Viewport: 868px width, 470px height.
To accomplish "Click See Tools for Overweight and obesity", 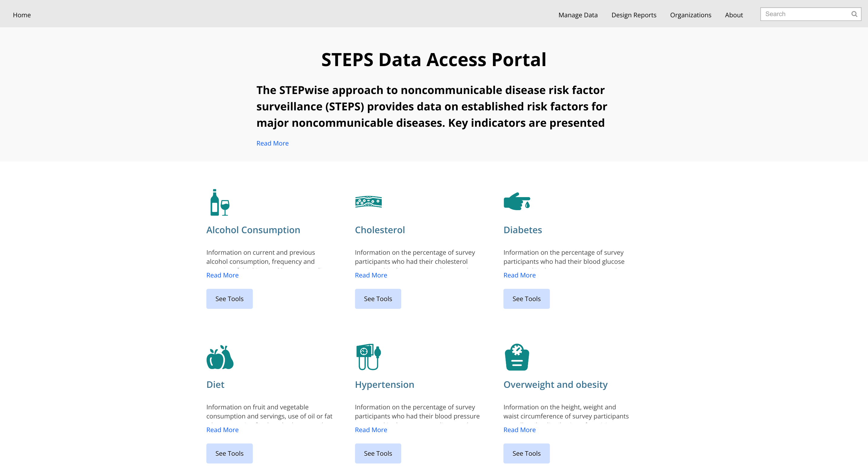I will 526,453.
